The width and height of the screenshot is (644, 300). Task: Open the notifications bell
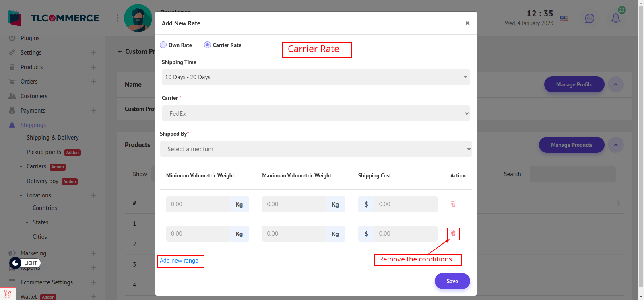615,18
